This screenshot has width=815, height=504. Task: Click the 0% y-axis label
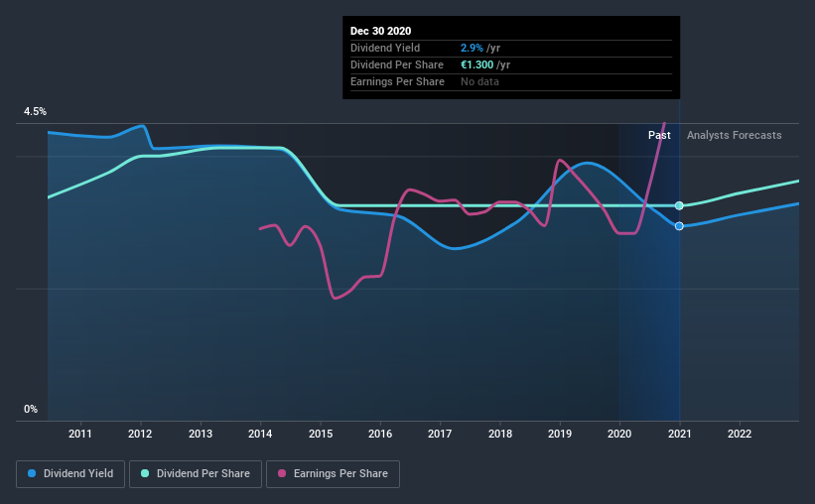click(x=31, y=410)
